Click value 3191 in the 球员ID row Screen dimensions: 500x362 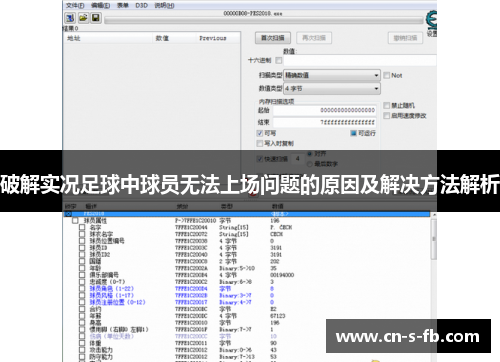pos(276,248)
